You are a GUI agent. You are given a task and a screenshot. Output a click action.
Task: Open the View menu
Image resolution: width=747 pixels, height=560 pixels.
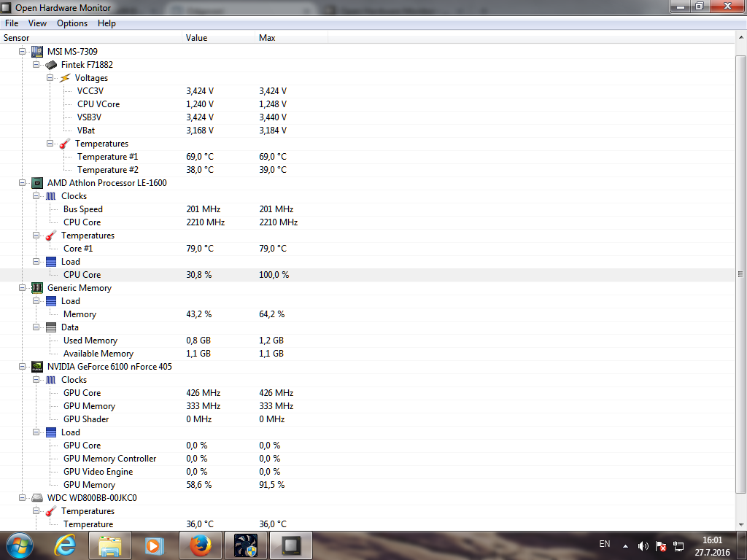tap(37, 23)
